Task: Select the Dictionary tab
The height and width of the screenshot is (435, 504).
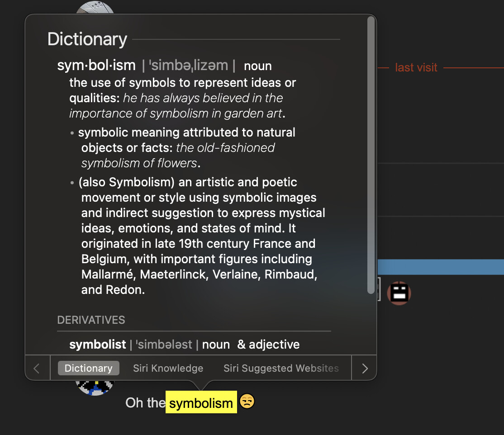Action: pyautogui.click(x=88, y=368)
